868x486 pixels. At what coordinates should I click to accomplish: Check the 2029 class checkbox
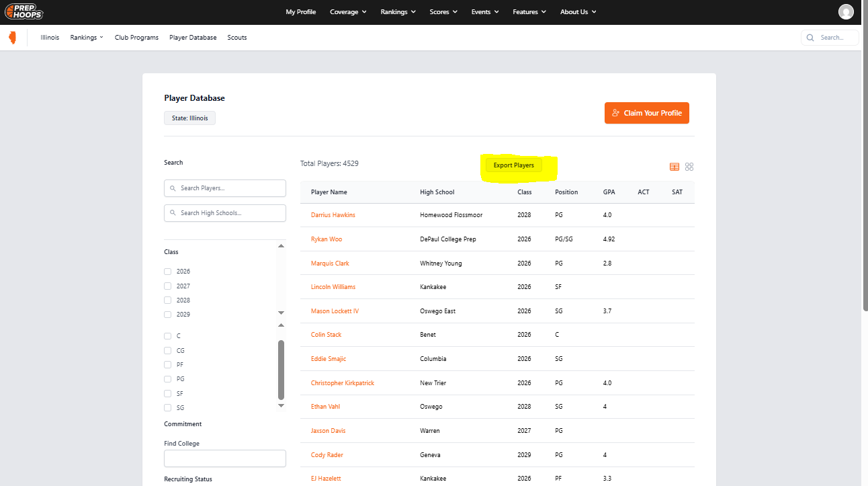tap(167, 314)
